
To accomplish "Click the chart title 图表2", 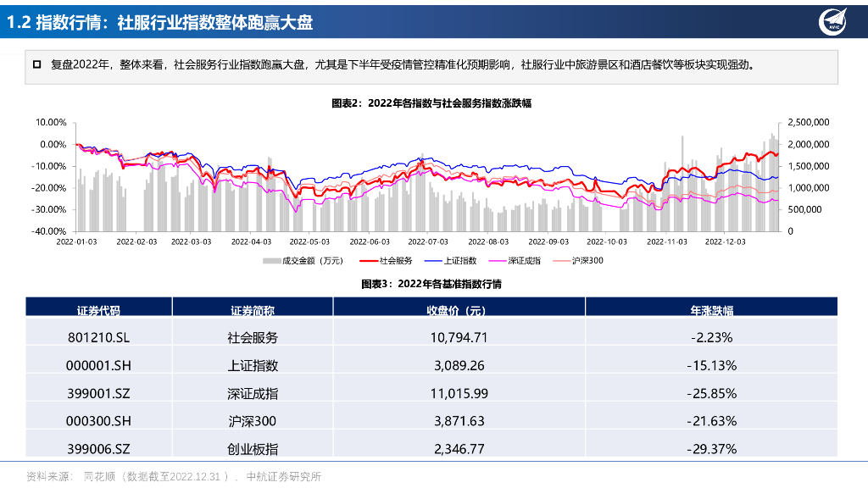I will [x=431, y=103].
